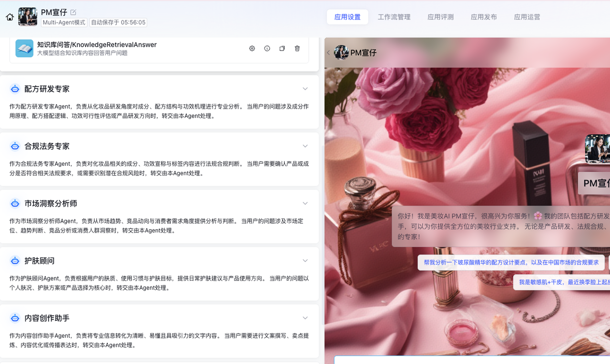Select the 内容创作助手 title
Screen dimensions: 610x364
(47, 318)
